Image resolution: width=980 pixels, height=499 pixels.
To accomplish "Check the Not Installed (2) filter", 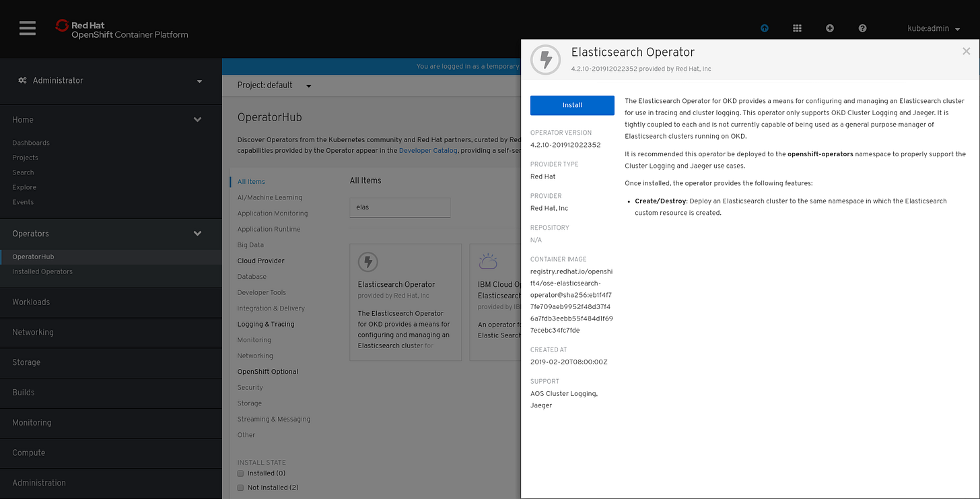I will (x=240, y=487).
